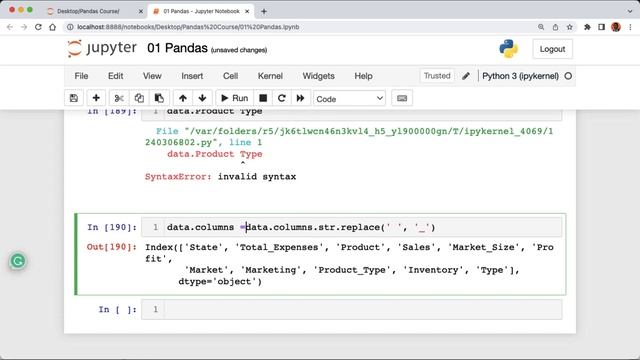Open the Kernel menu

[x=270, y=76]
